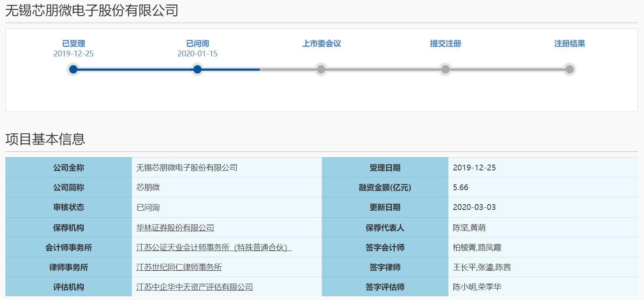Click the 提交注册 stage label

tap(445, 43)
